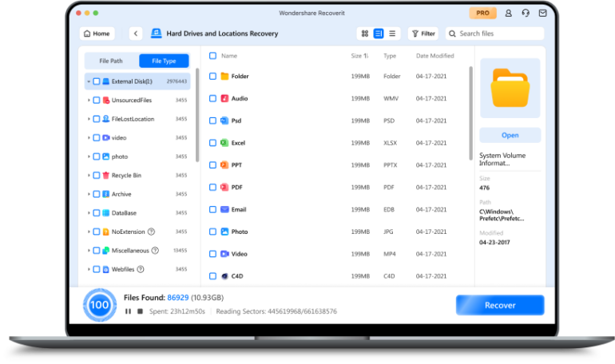Collapse the External Disk(I:) tree node

(89, 81)
